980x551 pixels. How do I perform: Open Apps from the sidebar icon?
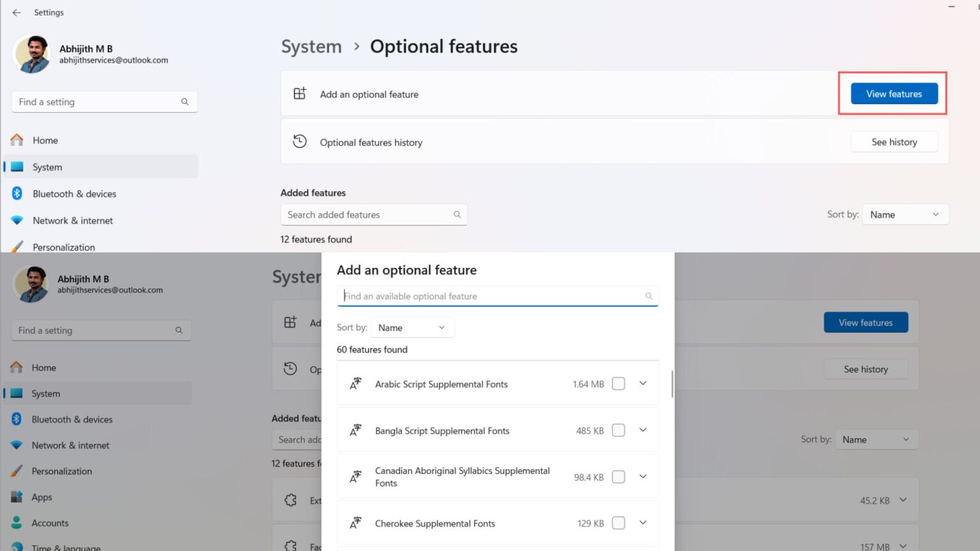[x=17, y=497]
